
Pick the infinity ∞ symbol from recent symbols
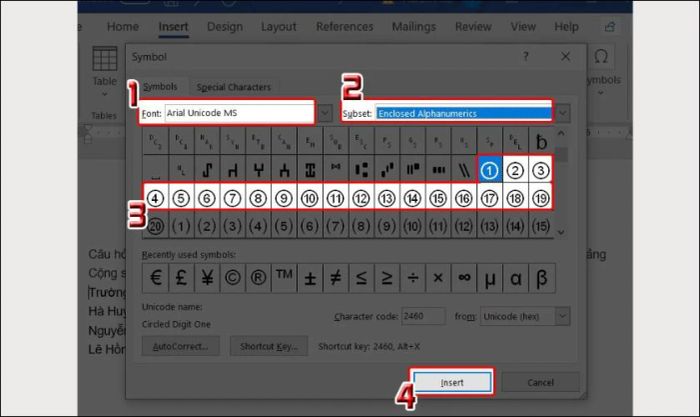tap(464, 278)
